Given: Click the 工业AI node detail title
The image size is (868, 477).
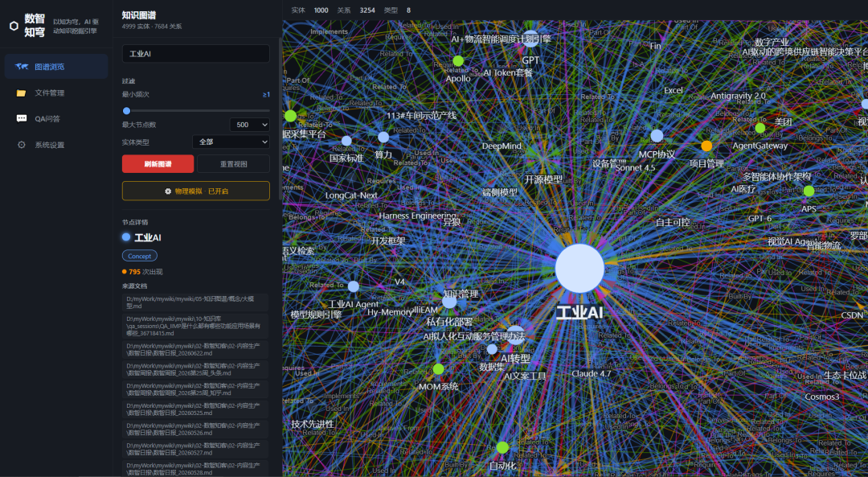Looking at the screenshot, I should coord(148,237).
